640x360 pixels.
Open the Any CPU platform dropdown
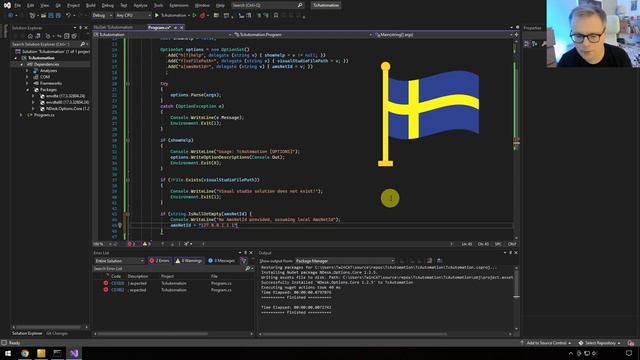(x=133, y=15)
